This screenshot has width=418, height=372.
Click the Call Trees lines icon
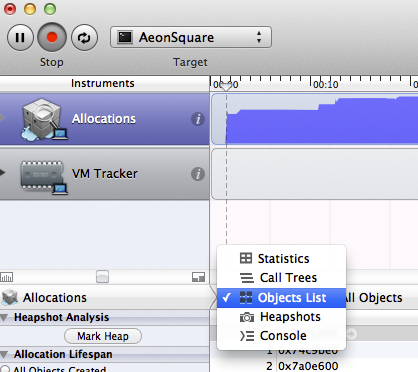[247, 278]
